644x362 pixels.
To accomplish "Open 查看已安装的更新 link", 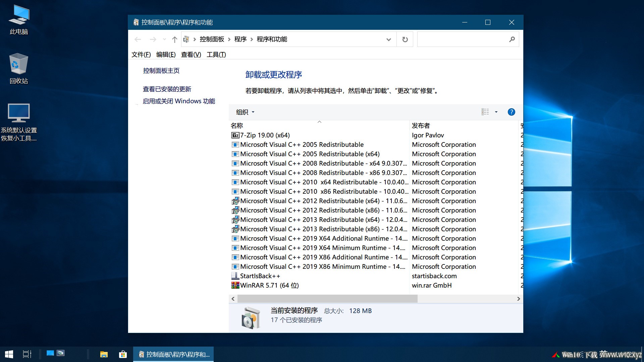I will 167,89.
